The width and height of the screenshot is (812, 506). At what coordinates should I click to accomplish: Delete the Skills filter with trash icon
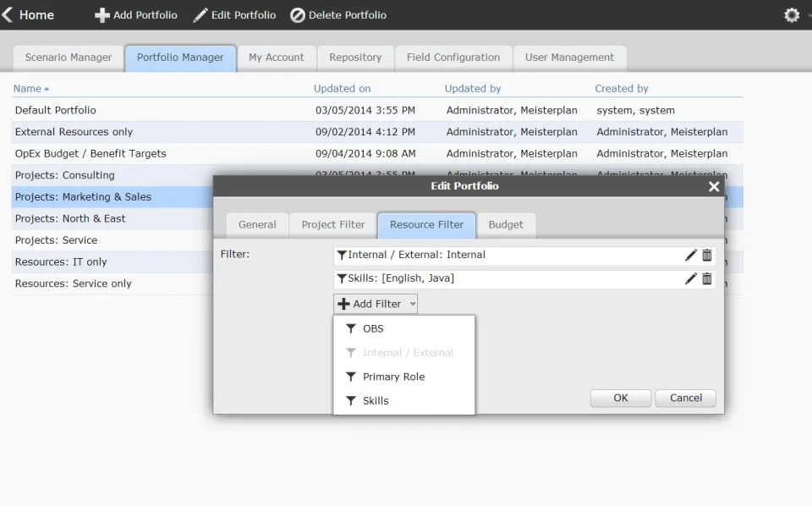(x=707, y=278)
